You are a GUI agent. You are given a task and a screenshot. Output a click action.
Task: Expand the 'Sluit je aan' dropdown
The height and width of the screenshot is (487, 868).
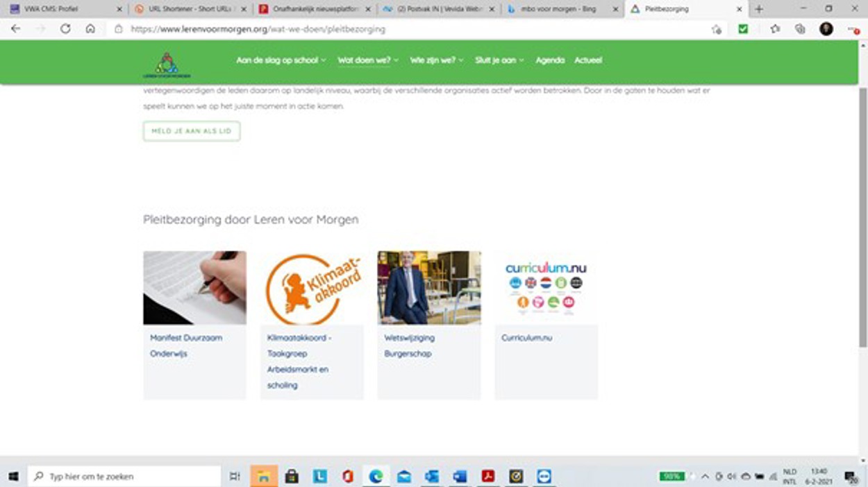[x=499, y=60]
